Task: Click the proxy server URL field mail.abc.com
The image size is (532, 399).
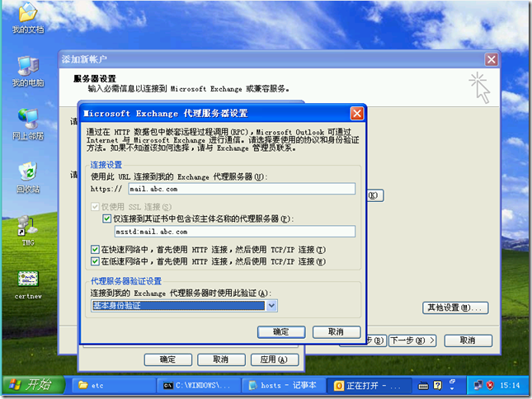Action: (x=242, y=189)
